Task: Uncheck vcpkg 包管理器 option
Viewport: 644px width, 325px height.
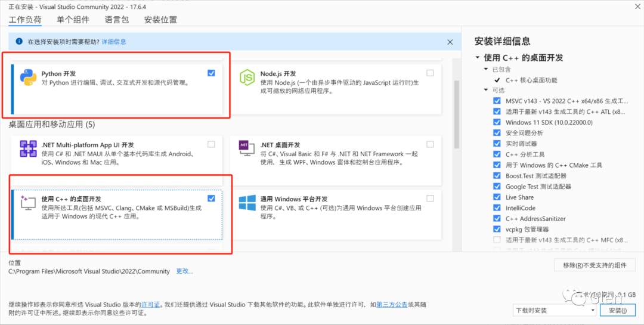Action: (497, 229)
